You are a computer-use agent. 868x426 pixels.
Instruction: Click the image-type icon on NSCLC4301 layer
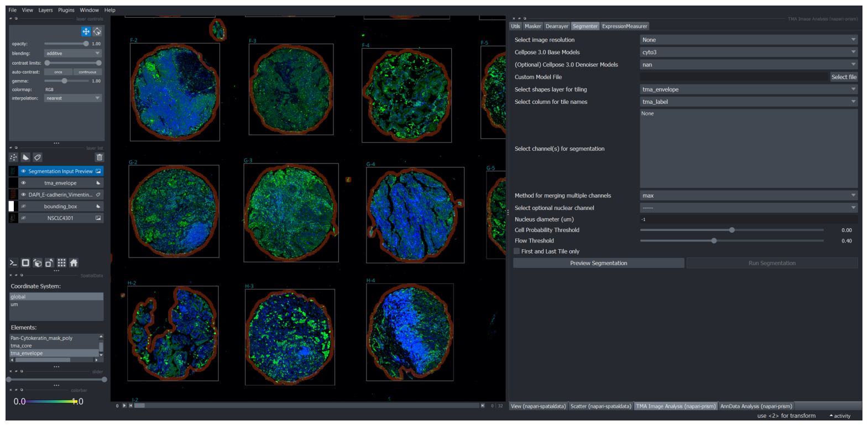pyautogui.click(x=98, y=218)
